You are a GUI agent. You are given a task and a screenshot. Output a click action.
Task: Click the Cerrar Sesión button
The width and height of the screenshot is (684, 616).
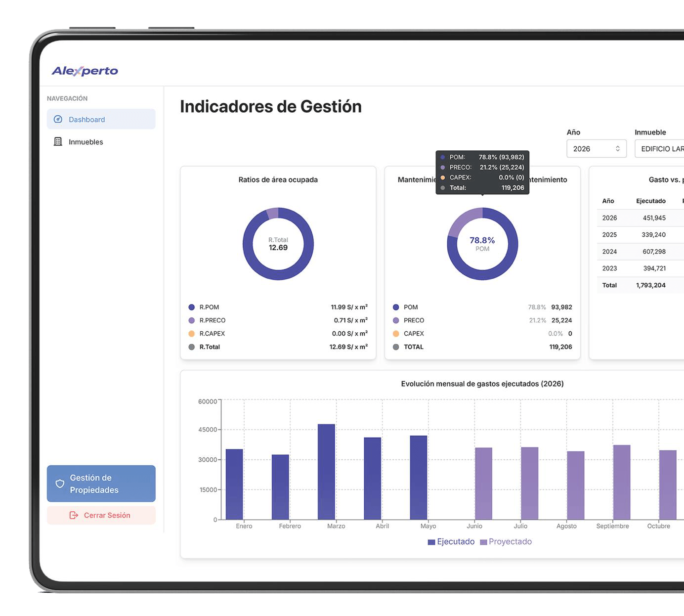(101, 515)
